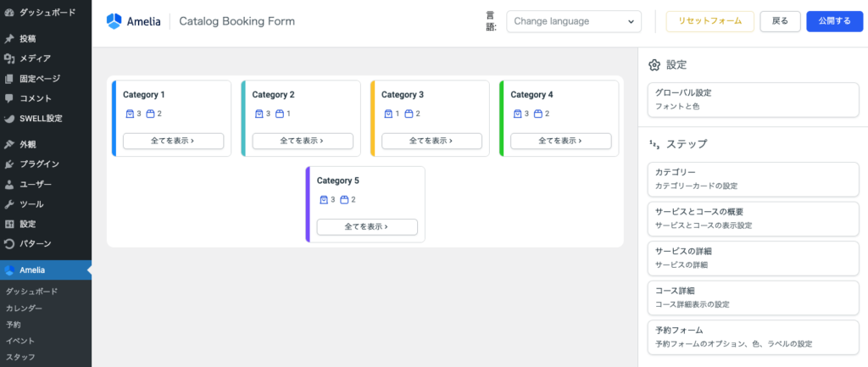Click the 戻る button
The width and height of the screenshot is (868, 367).
click(x=780, y=21)
